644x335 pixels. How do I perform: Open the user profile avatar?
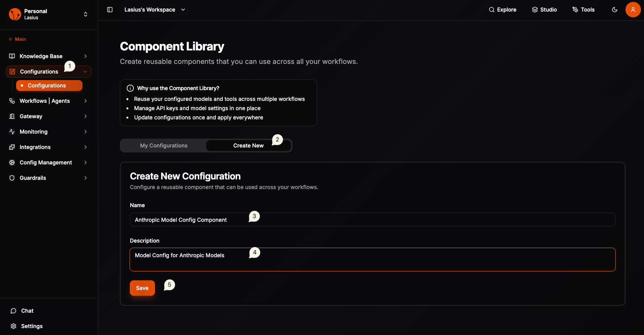pyautogui.click(x=633, y=10)
